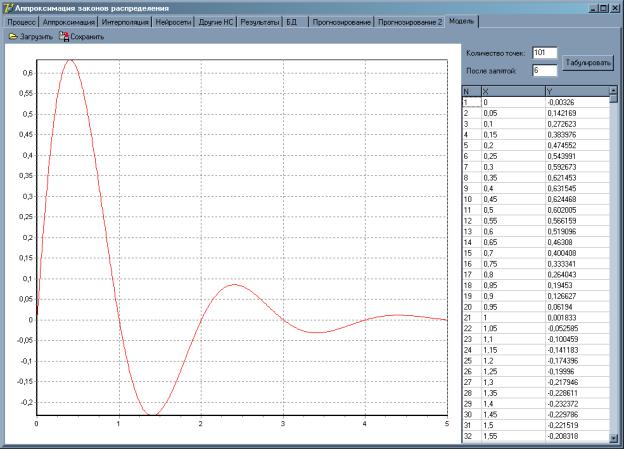Image resolution: width=624 pixels, height=449 pixels.
Task: Open the Процесс tab
Action: tap(22, 22)
